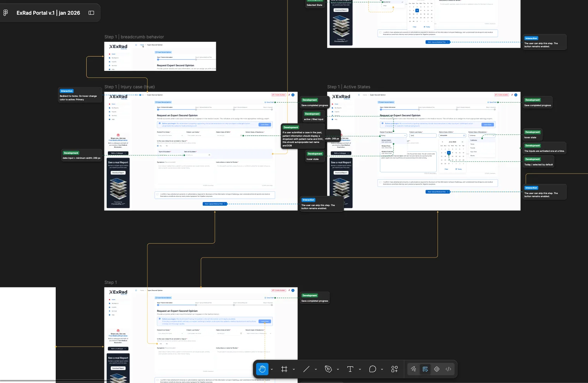Open Home in the breadcrumb behavior frame sidebar

113,54
